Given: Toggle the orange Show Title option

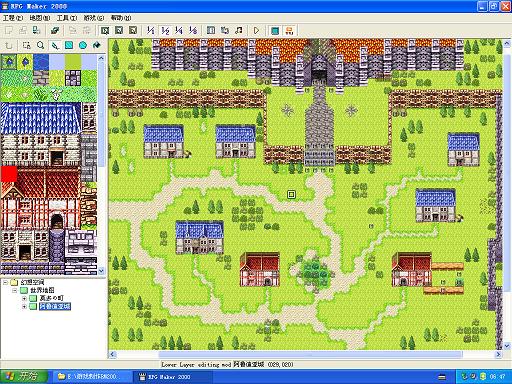Looking at the screenshot, I should tap(289, 31).
